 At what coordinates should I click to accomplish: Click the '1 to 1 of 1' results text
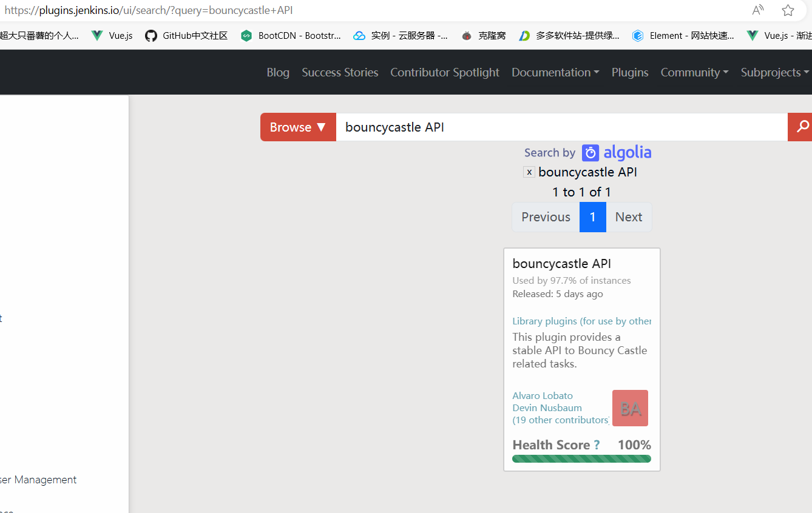click(x=581, y=192)
